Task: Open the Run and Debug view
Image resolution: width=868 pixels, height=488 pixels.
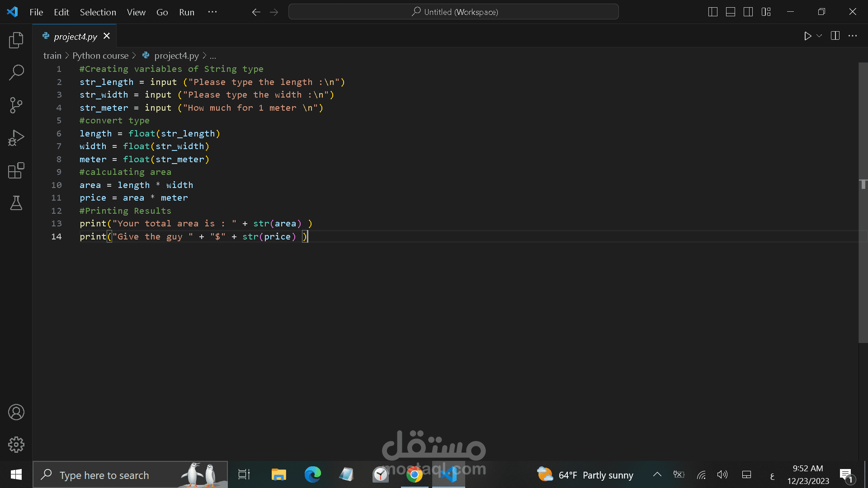Action: coord(16,138)
